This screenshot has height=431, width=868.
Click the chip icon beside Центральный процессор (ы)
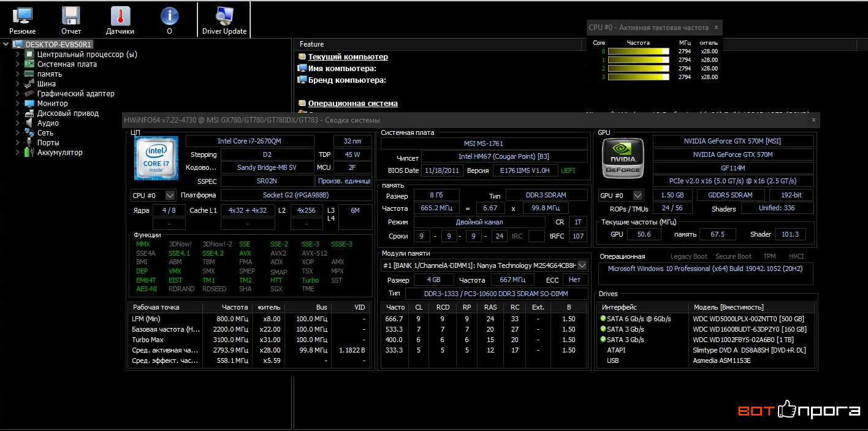click(29, 54)
